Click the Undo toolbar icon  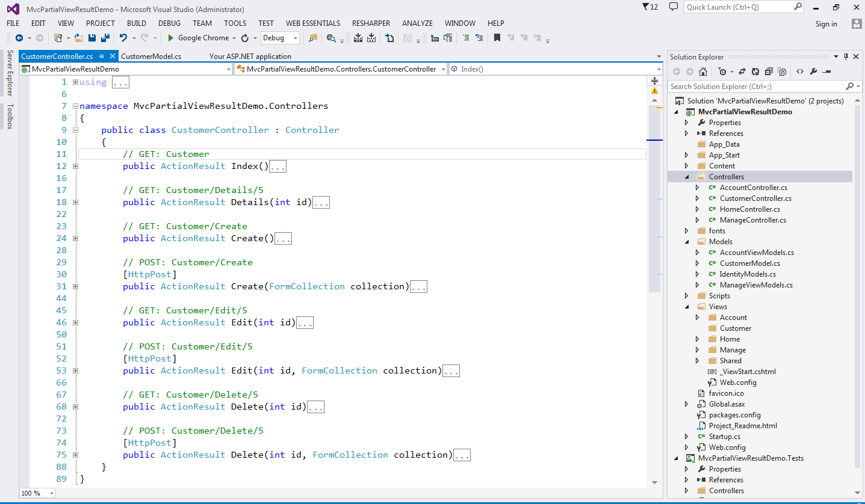[x=123, y=38]
